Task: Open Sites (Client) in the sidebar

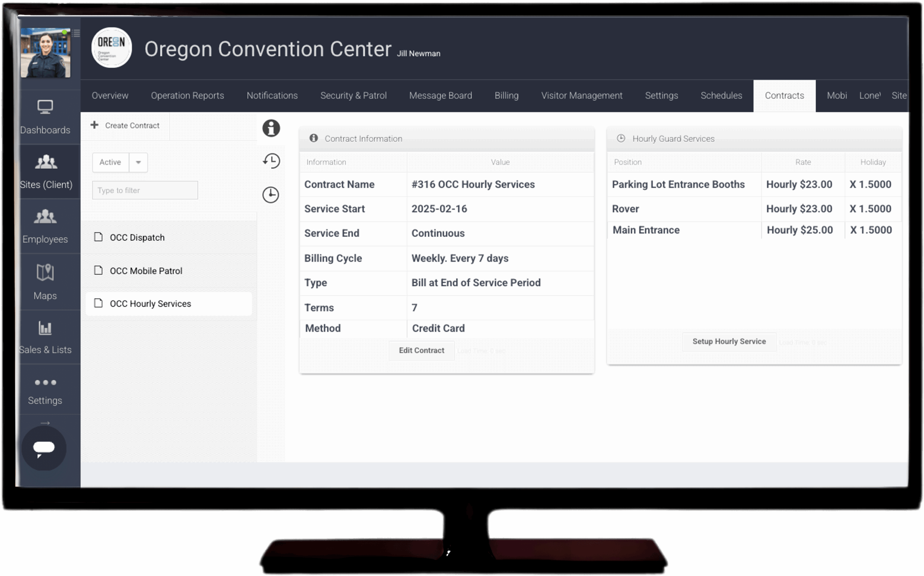Action: 46,172
